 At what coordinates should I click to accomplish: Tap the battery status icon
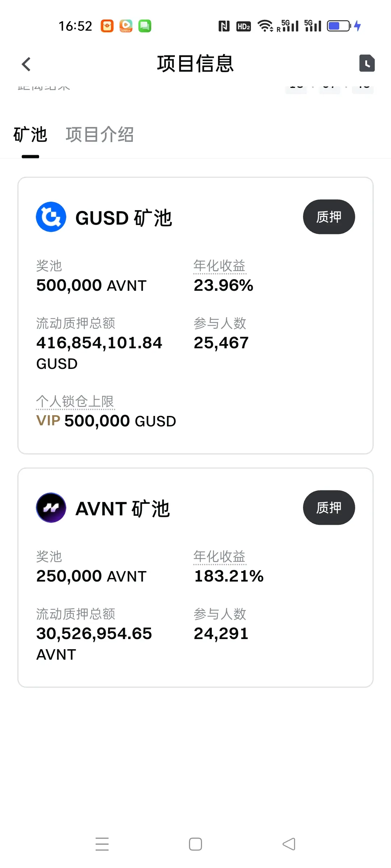339,26
